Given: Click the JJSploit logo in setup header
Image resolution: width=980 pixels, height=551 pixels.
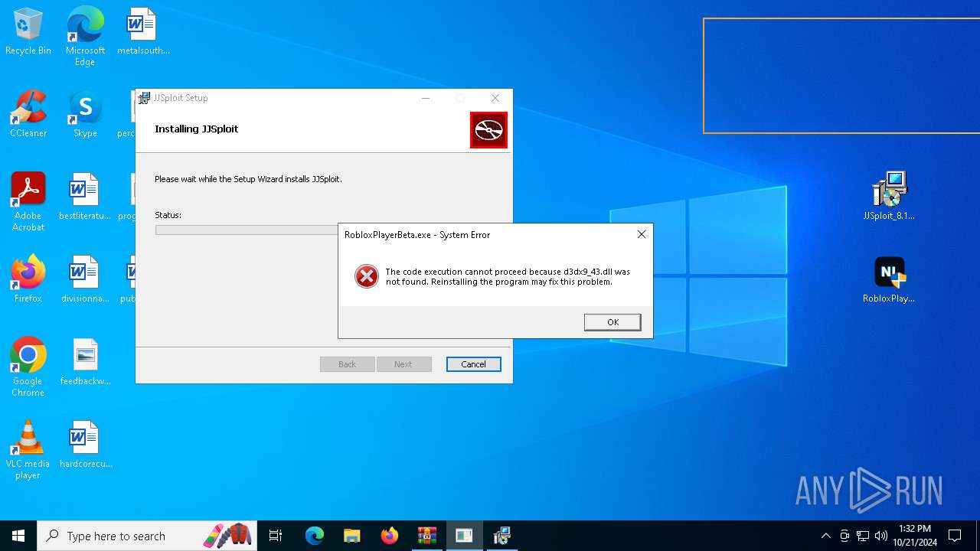Looking at the screenshot, I should pos(488,130).
